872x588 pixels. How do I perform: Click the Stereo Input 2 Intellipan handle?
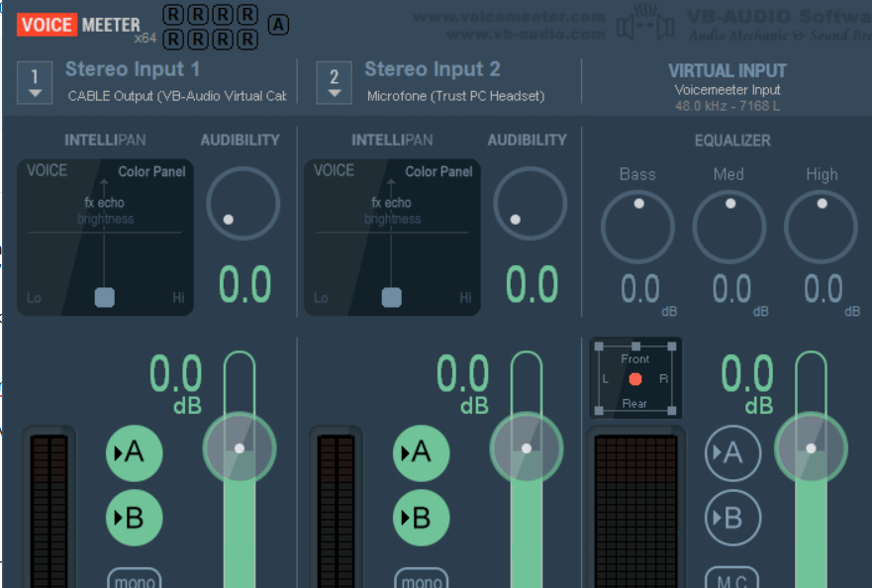pyautogui.click(x=392, y=297)
